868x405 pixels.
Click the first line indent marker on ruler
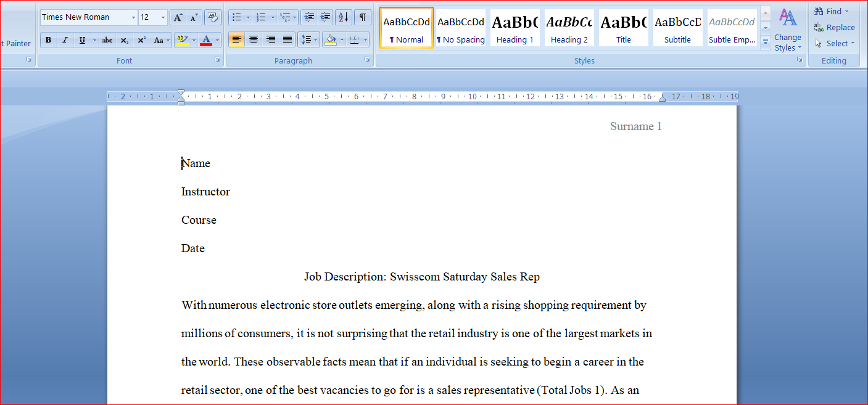181,93
